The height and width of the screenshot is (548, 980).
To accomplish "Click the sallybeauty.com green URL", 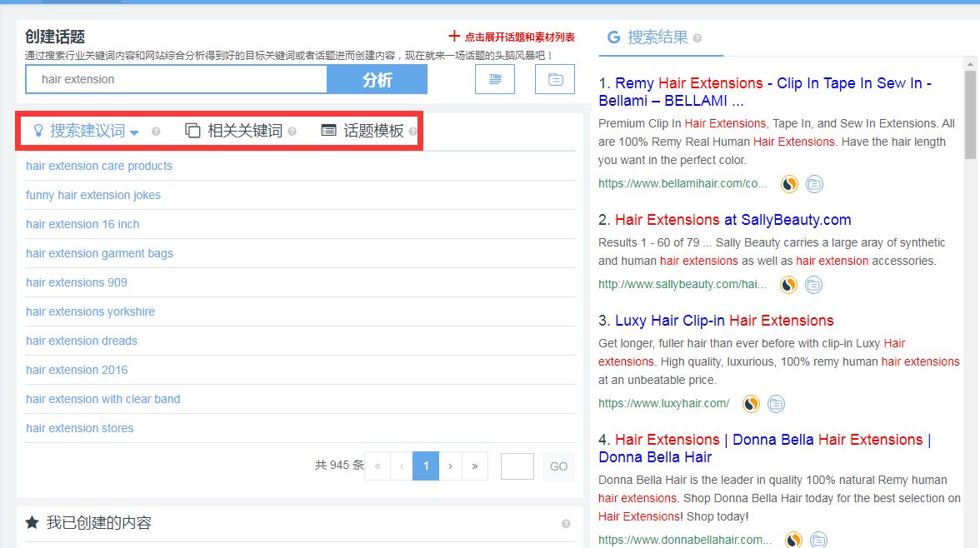I will tap(682, 284).
